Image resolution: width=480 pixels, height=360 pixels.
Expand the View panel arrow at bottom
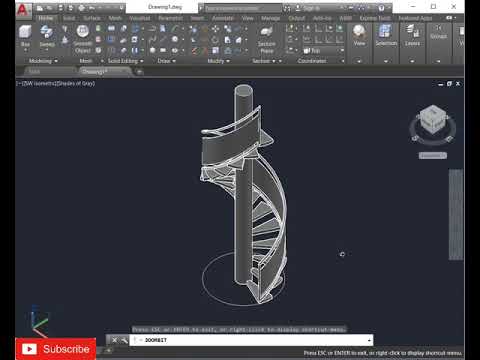(359, 61)
